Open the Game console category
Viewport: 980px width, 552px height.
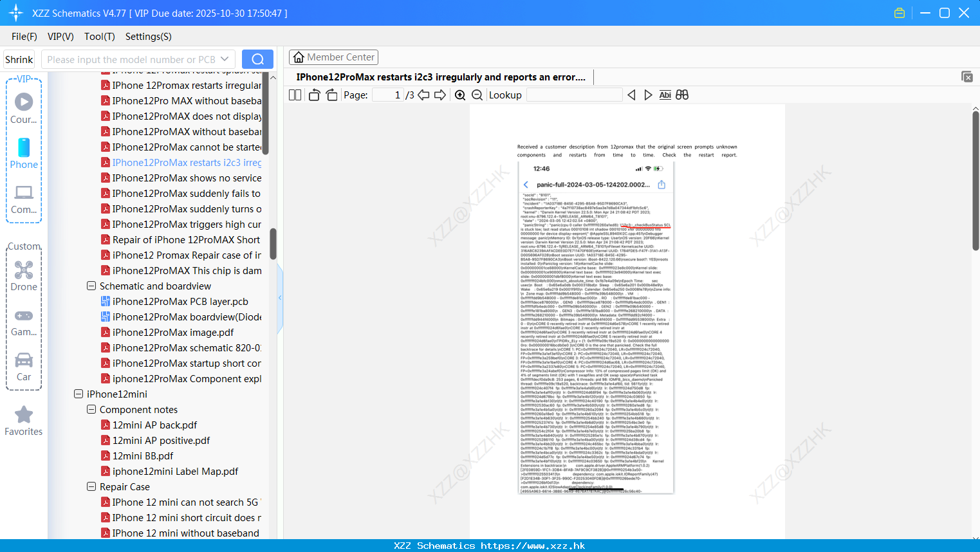(x=24, y=322)
